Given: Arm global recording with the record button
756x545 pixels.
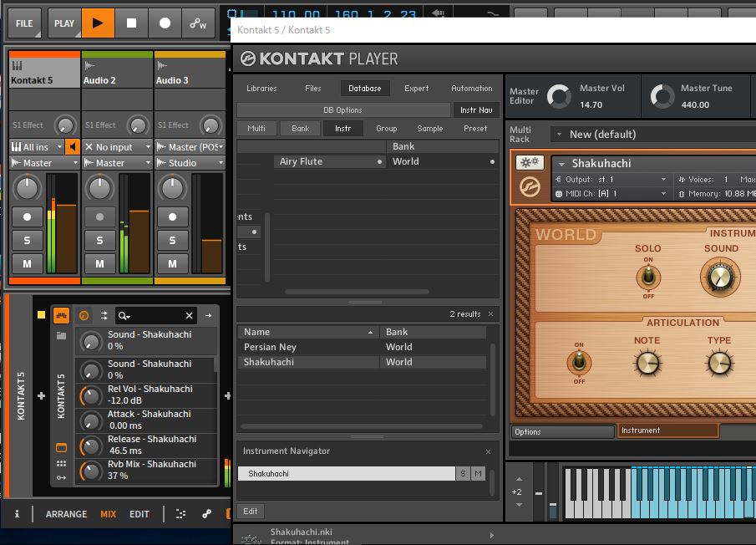Looking at the screenshot, I should pyautogui.click(x=165, y=23).
